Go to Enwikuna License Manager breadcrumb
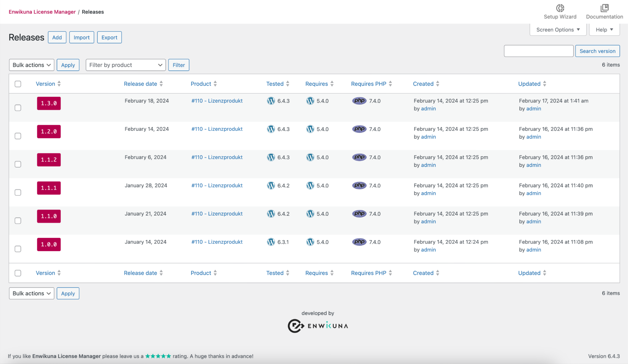This screenshot has height=364, width=628. point(42,12)
